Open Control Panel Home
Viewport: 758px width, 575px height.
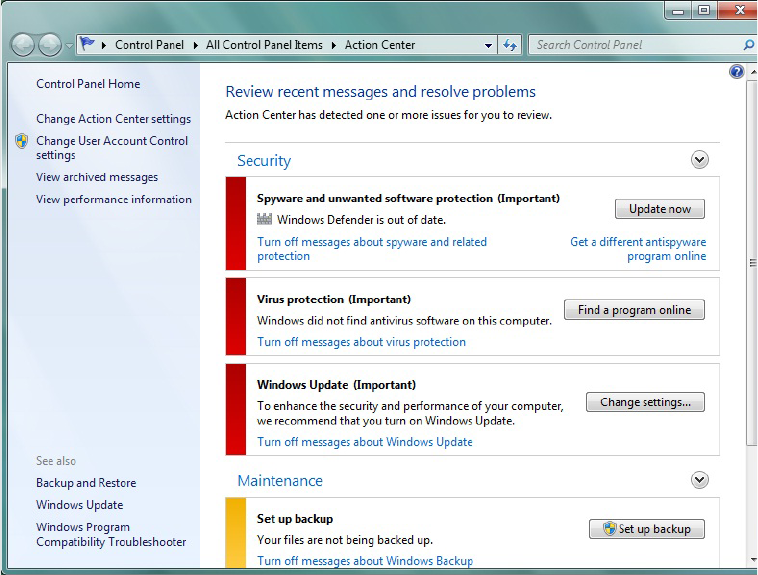tap(88, 84)
